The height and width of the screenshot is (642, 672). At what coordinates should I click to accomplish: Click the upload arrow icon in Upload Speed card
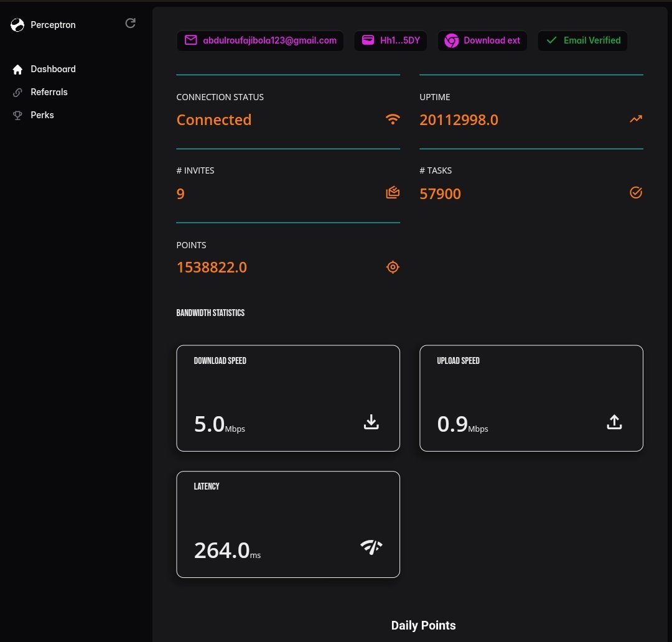coord(614,422)
